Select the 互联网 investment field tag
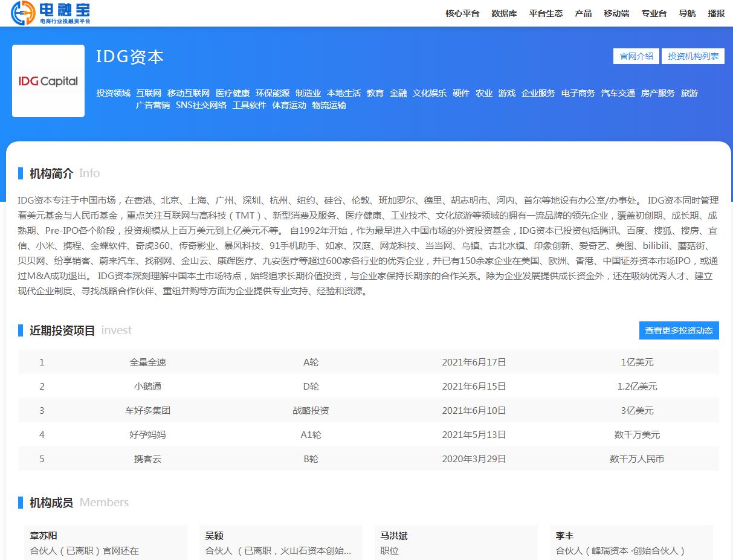This screenshot has height=560, width=733. pyautogui.click(x=149, y=93)
